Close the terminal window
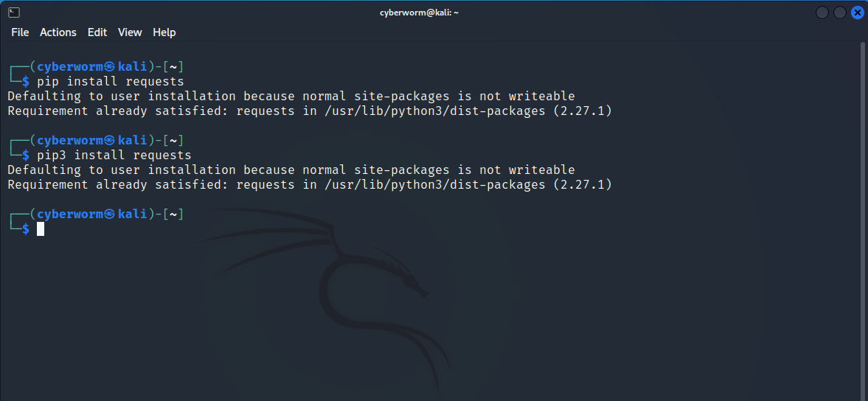Screen dimensions: 868x401 (x=857, y=13)
